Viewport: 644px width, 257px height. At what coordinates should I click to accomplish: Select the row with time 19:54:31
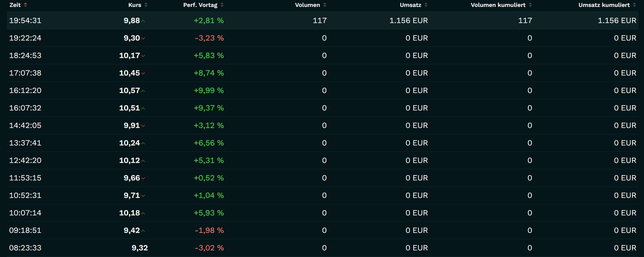tap(25, 20)
